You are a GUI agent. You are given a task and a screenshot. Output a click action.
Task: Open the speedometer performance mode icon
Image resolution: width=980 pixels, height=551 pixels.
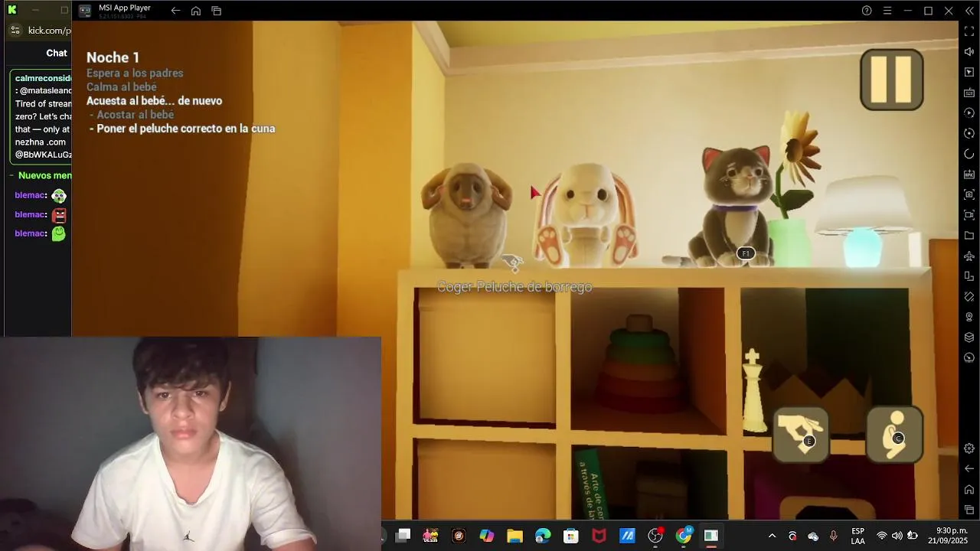point(969,357)
